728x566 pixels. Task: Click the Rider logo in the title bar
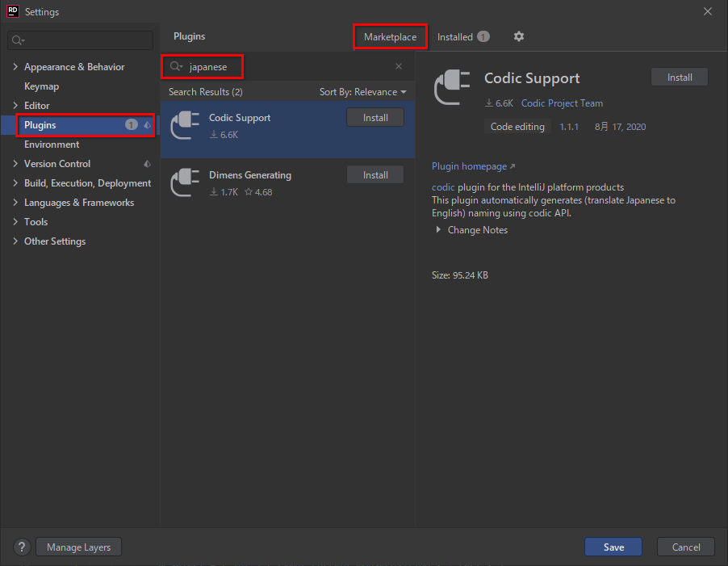tap(13, 11)
